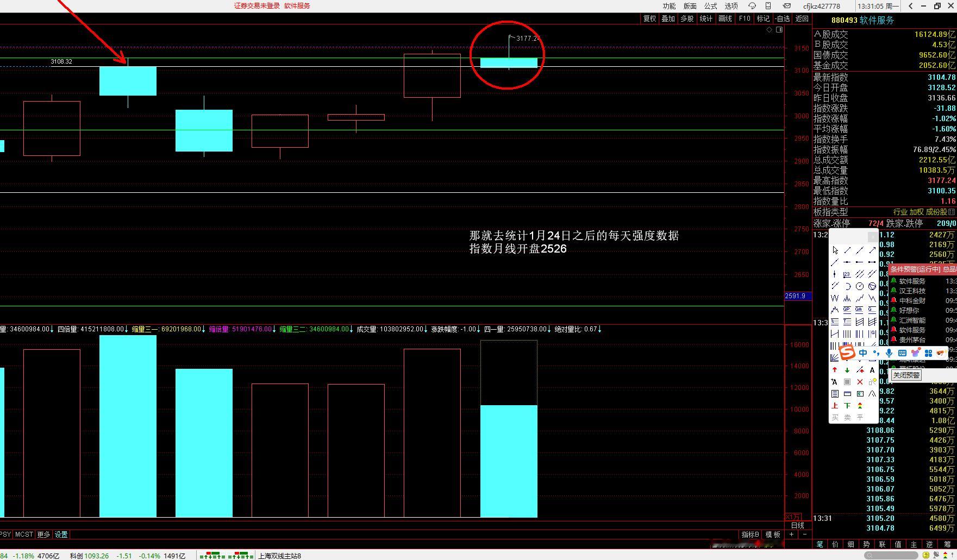Image resolution: width=957 pixels, height=560 pixels.
Task: Click the 板指类型 expand icon
Action: pyautogui.click(x=952, y=212)
